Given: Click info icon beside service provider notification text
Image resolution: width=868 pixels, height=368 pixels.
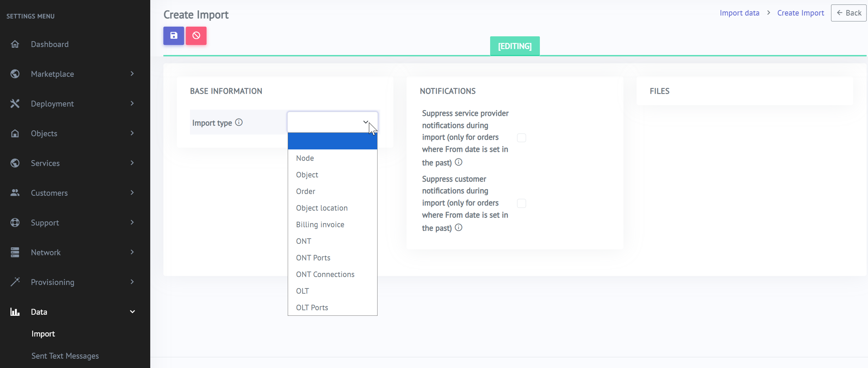Looking at the screenshot, I should pyautogui.click(x=458, y=162).
